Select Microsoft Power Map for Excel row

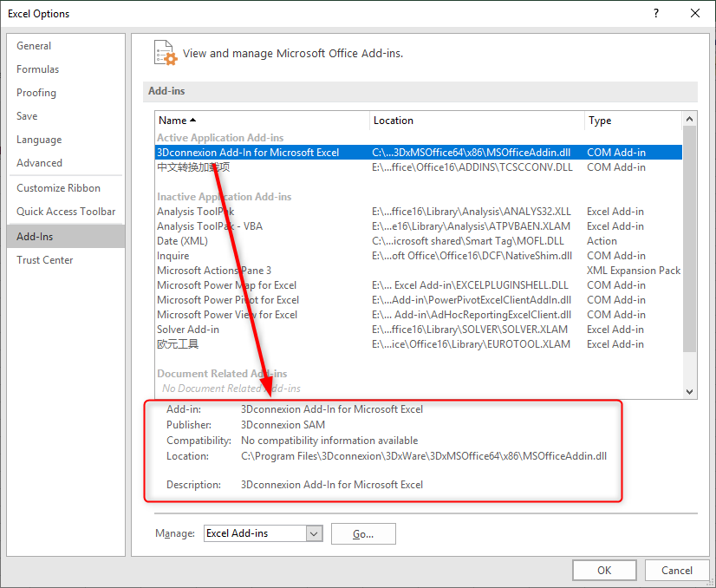(x=419, y=285)
